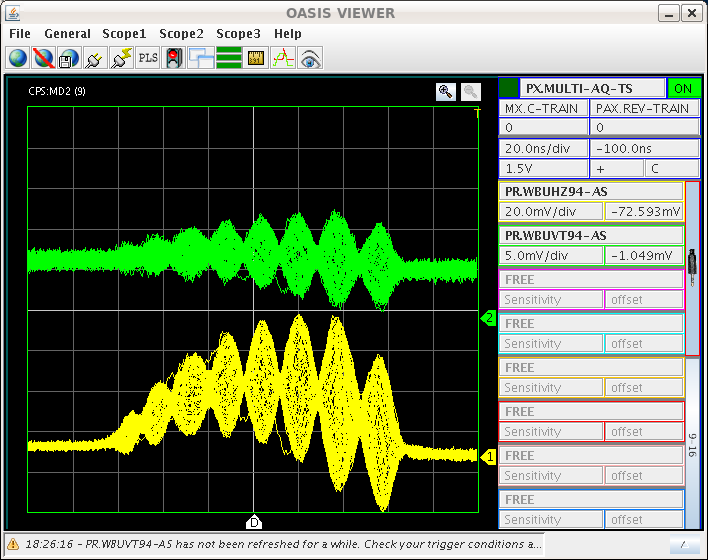Expand the status log arrow button
Screen dimensions: 708x560
685,545
